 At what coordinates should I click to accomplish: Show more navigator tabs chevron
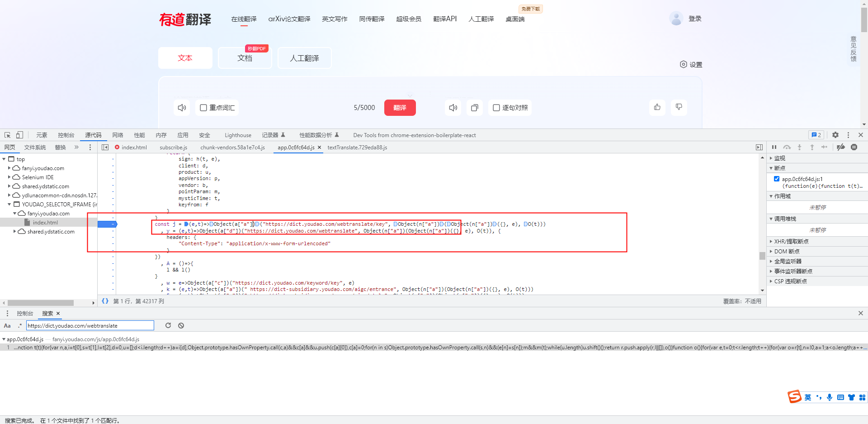tap(76, 147)
